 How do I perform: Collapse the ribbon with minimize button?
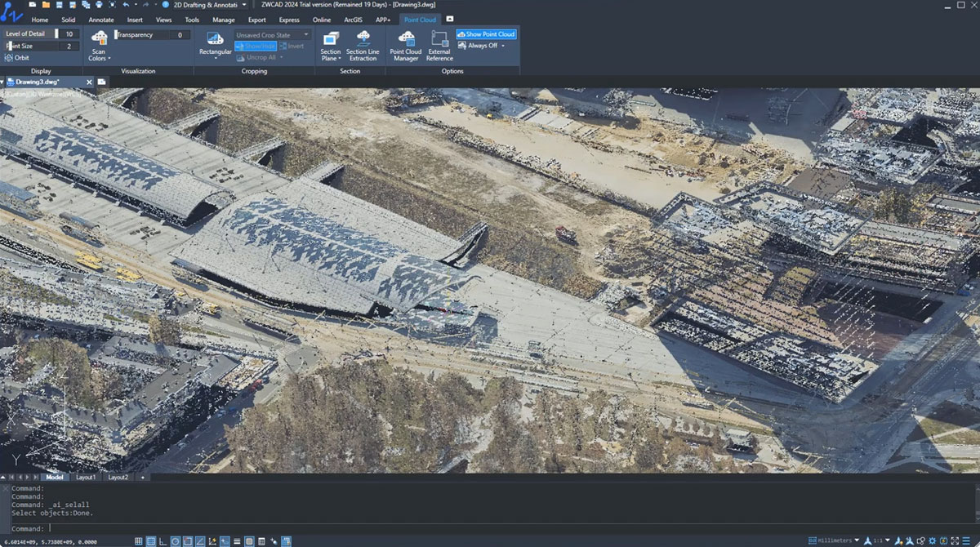coord(450,19)
